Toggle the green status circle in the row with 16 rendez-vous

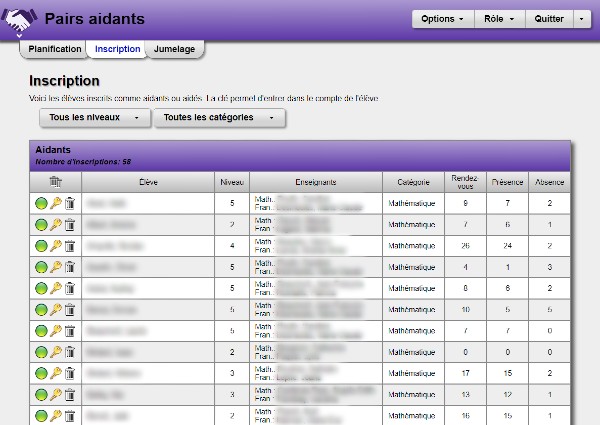[x=41, y=414]
